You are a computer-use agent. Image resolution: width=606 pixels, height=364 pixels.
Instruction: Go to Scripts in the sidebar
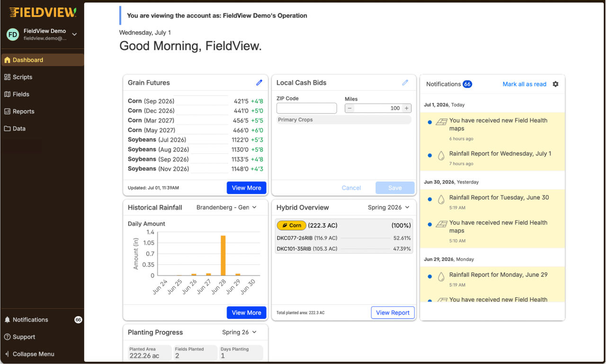pos(43,77)
